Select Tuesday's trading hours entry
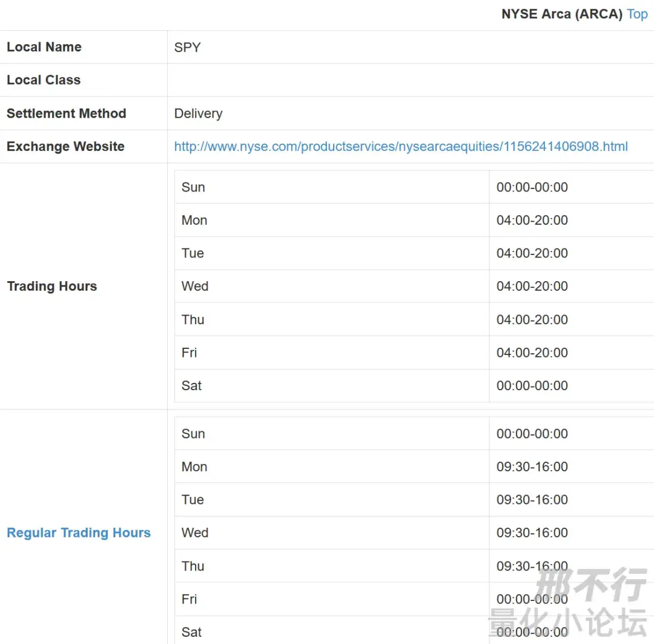Viewport: 654px width, 644px height. 532,253
